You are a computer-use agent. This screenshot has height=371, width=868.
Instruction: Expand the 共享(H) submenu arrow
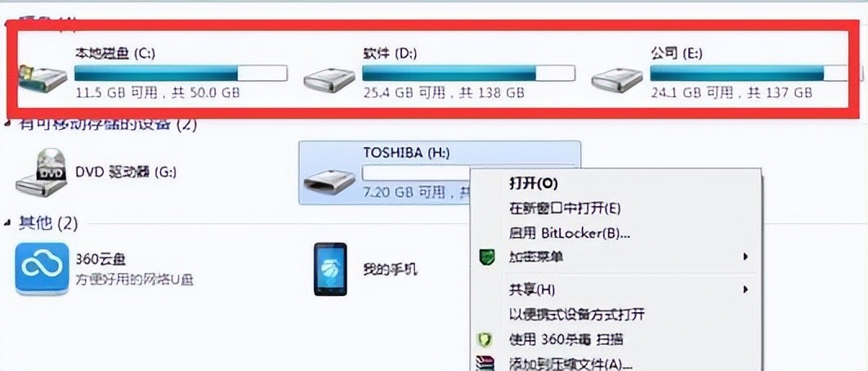coord(745,289)
